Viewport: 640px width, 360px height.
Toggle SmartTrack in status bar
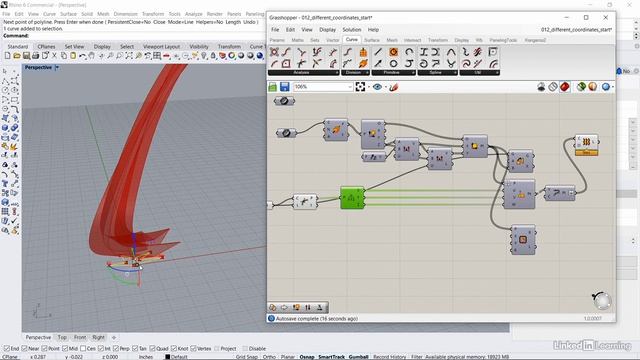332,357
